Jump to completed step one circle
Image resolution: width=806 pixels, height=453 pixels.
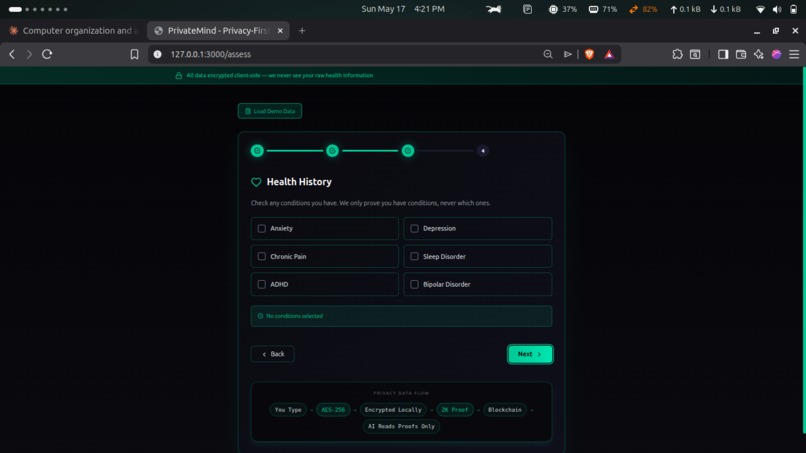click(257, 151)
